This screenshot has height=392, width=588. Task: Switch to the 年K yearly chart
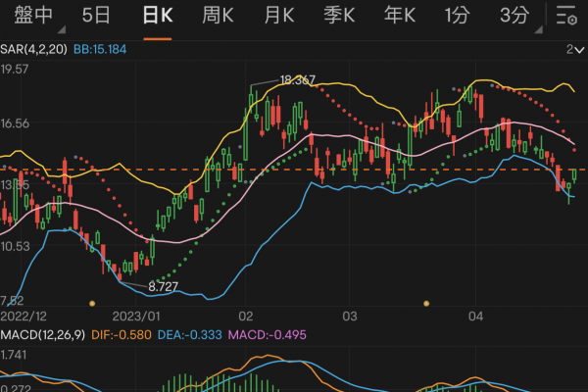coord(399,15)
